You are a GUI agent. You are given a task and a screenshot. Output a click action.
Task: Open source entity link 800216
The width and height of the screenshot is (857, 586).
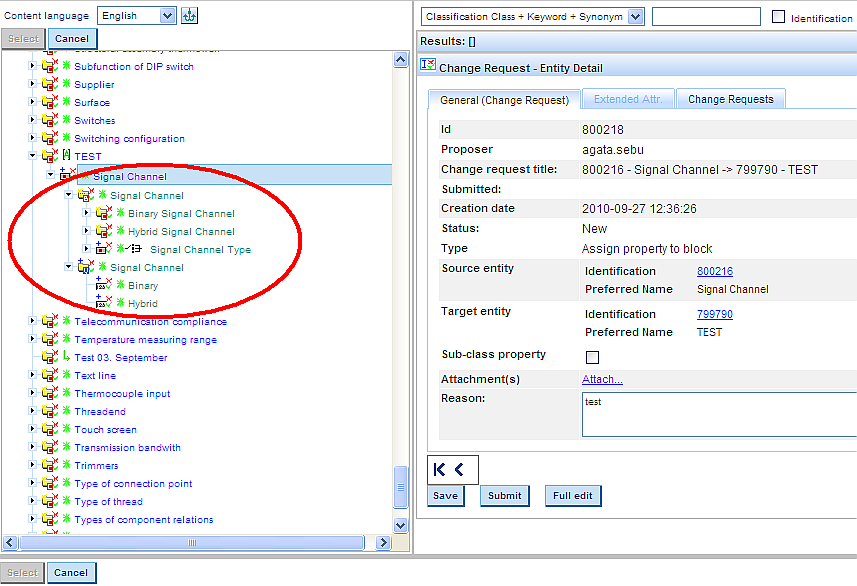pyautogui.click(x=714, y=271)
